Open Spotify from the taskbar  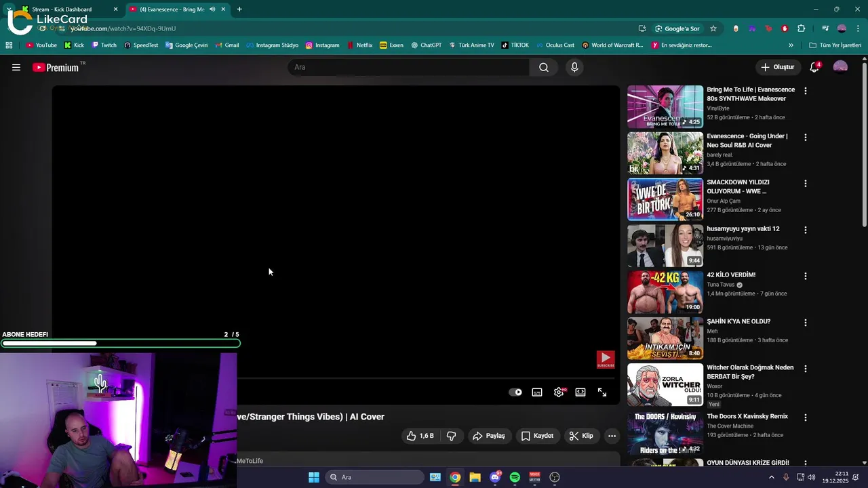(x=515, y=477)
